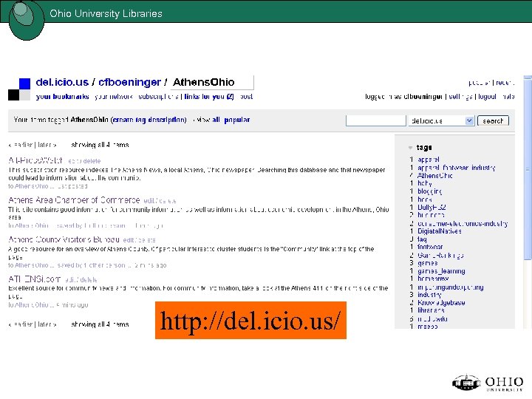The height and width of the screenshot is (399, 532).
Task: Go to your network
Action: tap(113, 97)
